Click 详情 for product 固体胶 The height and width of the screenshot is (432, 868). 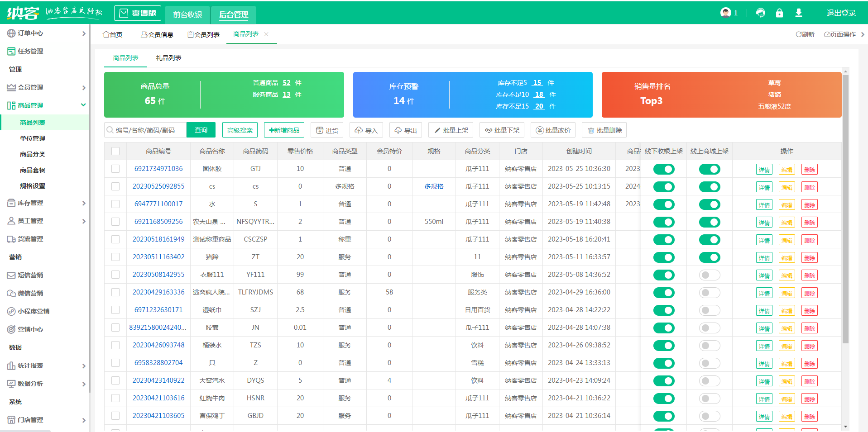tap(764, 170)
